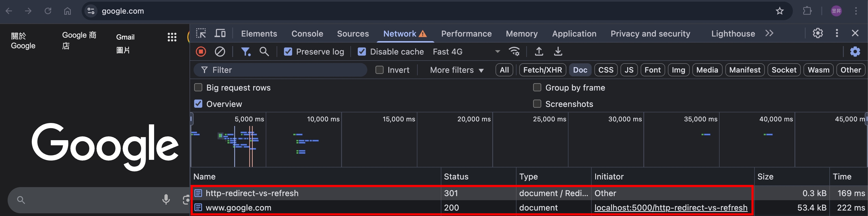Open the Chrome profile avatar
868x216 pixels.
836,11
